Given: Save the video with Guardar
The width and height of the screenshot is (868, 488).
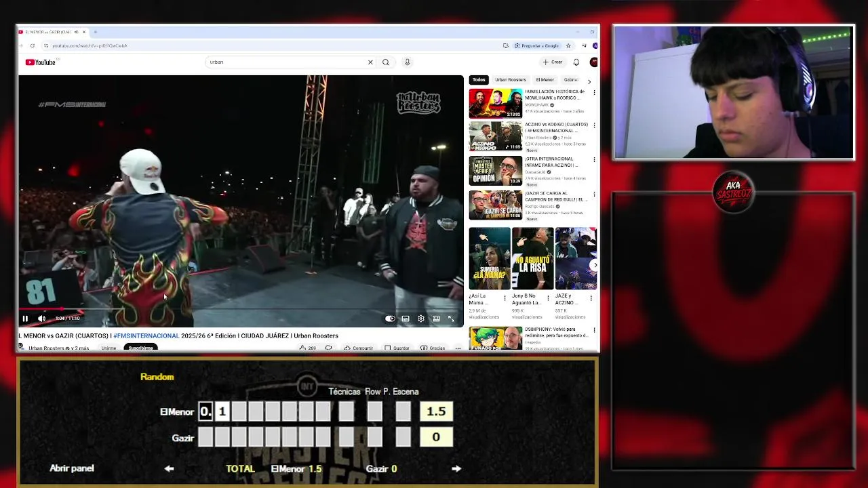Looking at the screenshot, I should click(397, 348).
